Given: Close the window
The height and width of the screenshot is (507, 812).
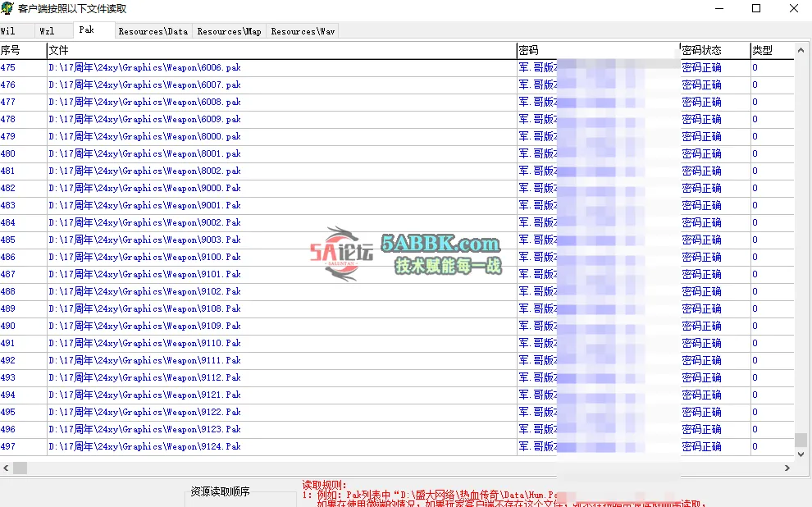Looking at the screenshot, I should pos(793,8).
